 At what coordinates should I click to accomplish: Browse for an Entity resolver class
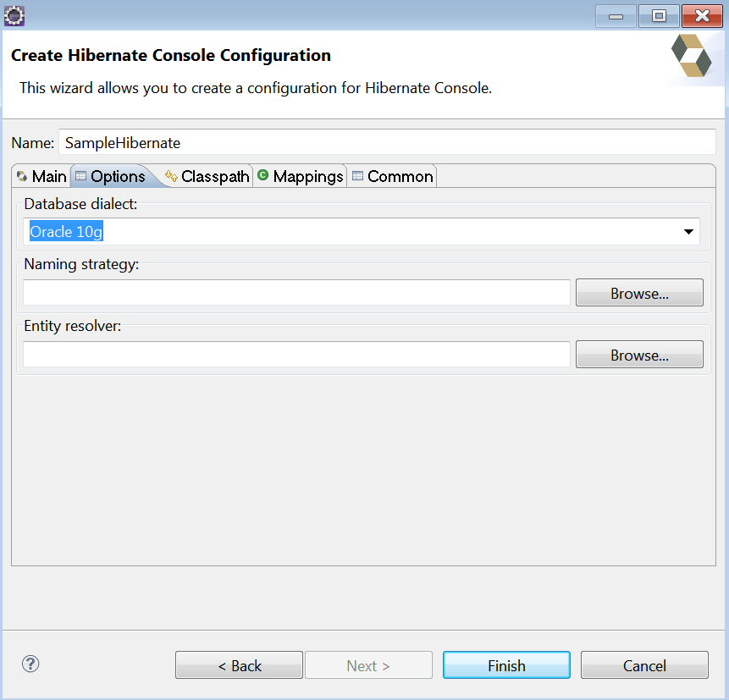click(639, 354)
